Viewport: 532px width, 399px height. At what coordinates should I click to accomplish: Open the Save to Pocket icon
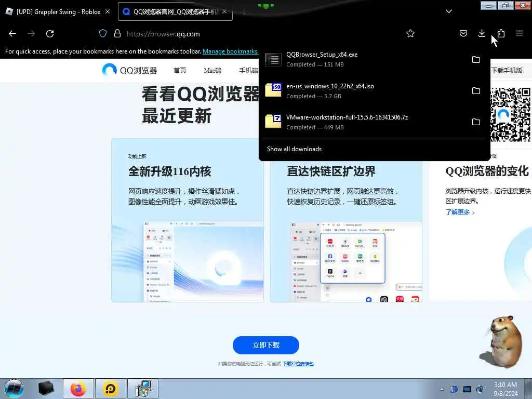click(463, 33)
